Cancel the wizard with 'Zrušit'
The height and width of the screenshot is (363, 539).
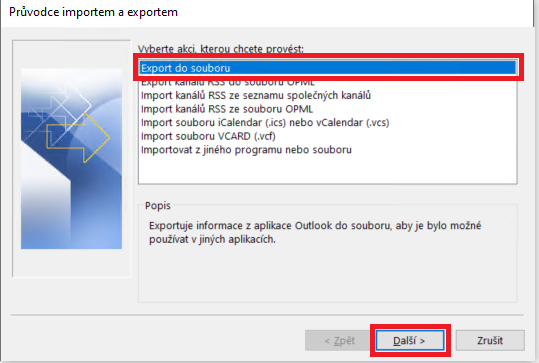pyautogui.click(x=490, y=341)
